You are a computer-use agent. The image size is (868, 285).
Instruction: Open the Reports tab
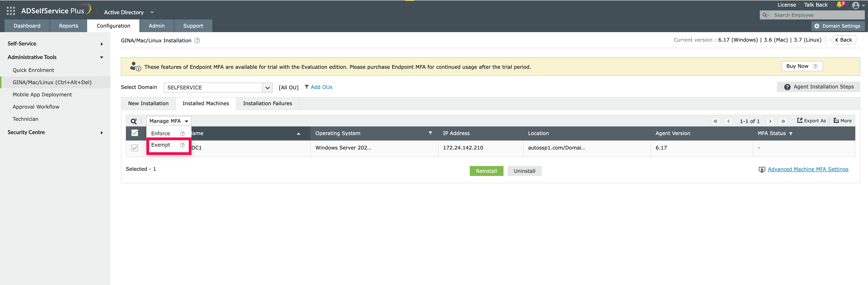(x=68, y=26)
